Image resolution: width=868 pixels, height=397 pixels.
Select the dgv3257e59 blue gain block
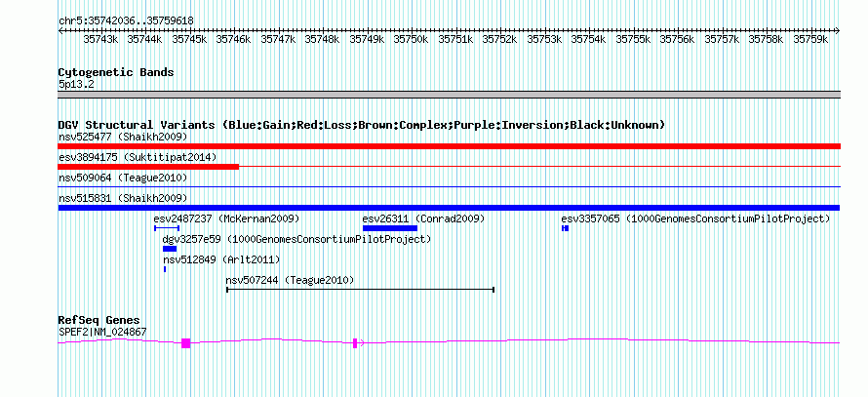(x=170, y=249)
